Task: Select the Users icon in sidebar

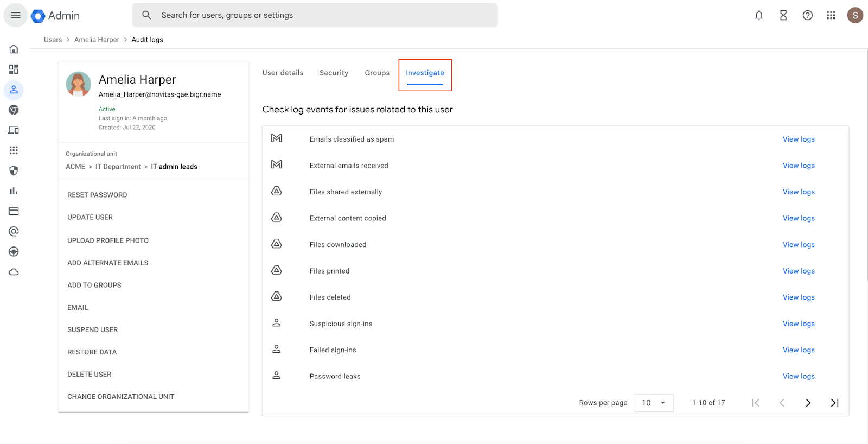Action: pyautogui.click(x=14, y=90)
